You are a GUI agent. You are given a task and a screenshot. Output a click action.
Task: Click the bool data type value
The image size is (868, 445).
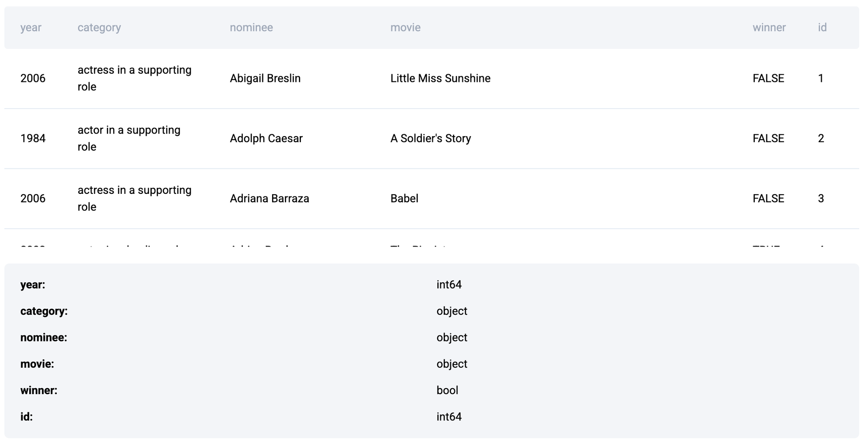[447, 390]
